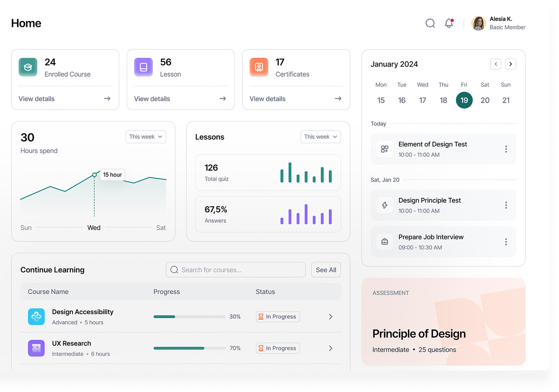The height and width of the screenshot is (392, 559).
Task: Click the Design Accessibility progress bar
Action: (x=189, y=317)
